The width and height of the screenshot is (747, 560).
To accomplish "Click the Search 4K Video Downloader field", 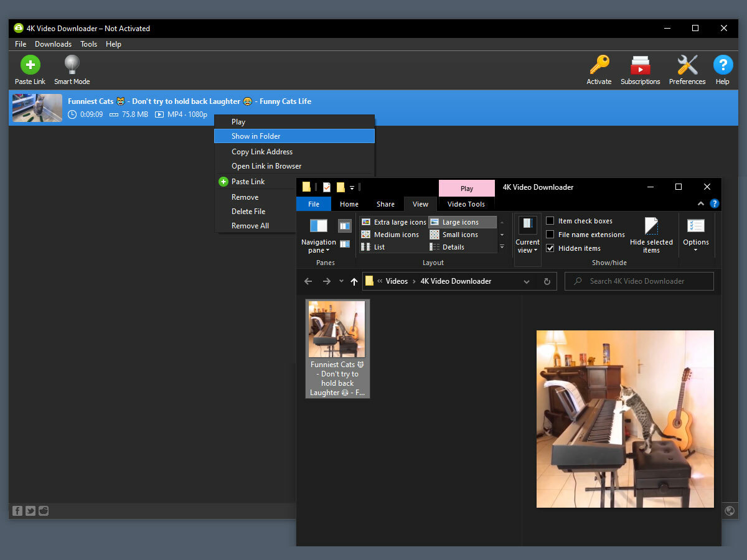I will tap(639, 281).
